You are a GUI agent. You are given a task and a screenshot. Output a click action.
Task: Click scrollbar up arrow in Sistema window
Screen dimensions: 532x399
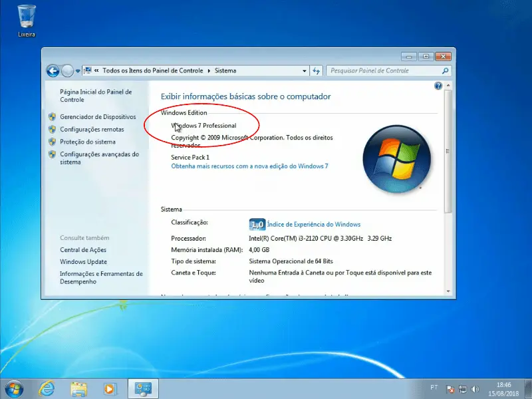[448, 86]
